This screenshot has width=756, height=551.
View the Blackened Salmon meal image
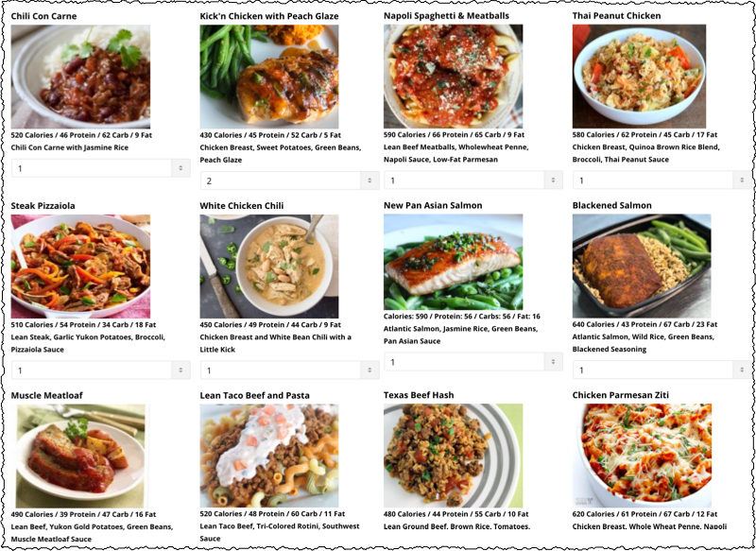point(642,266)
